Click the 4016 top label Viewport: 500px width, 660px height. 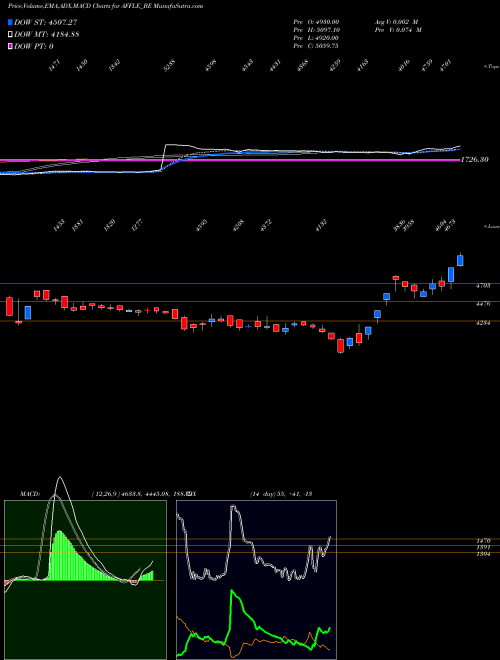[404, 66]
